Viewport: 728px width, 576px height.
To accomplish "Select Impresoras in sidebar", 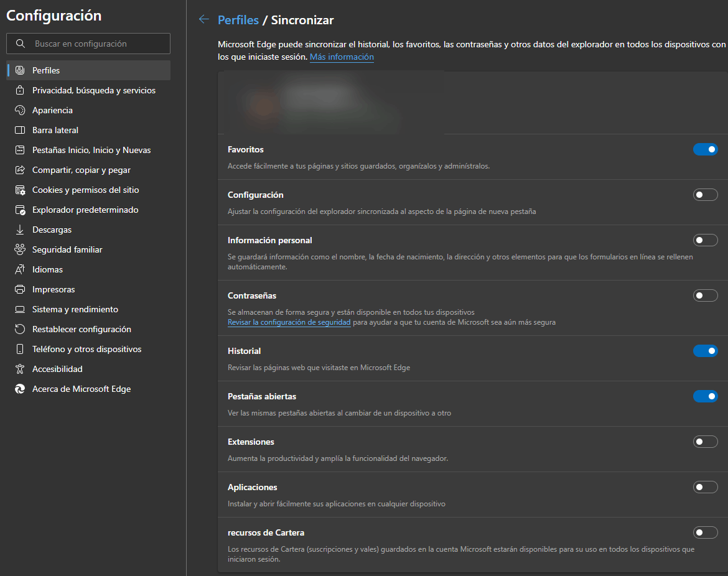I will (88, 289).
